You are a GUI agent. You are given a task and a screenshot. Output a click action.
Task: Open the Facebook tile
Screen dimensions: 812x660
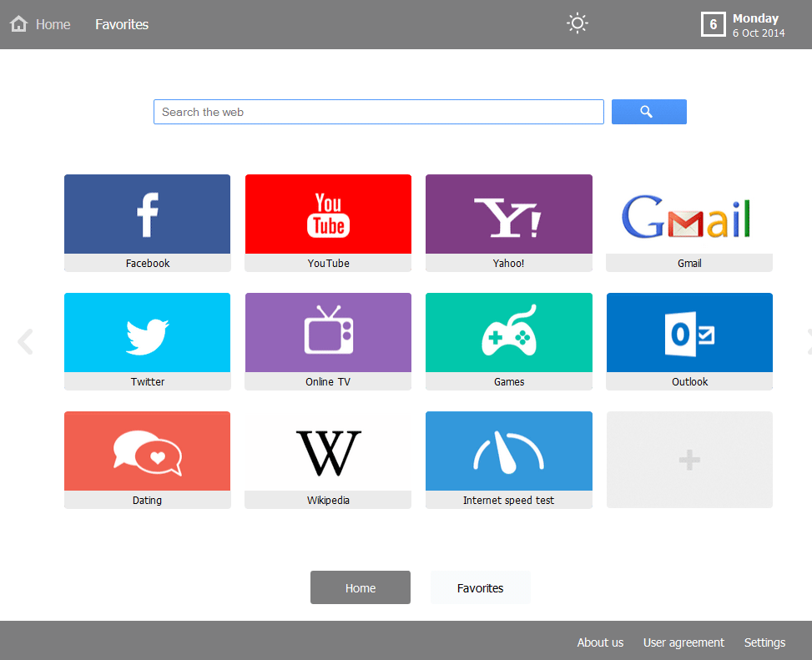tap(147, 223)
